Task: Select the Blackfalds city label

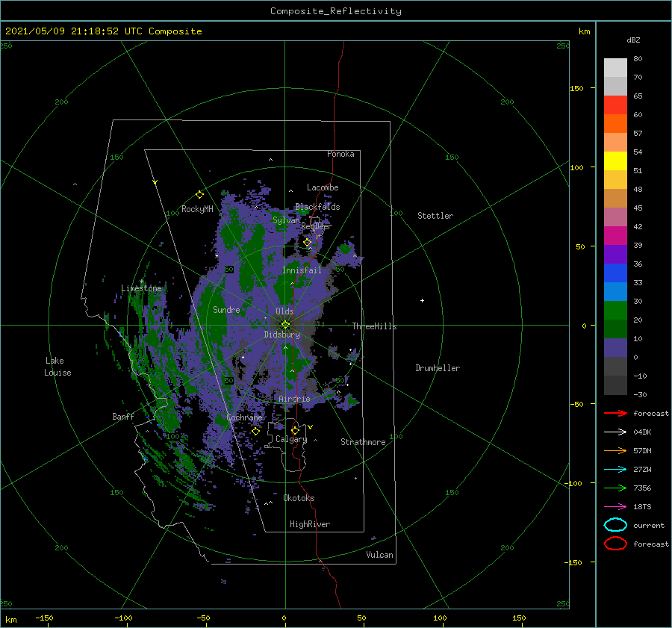Action: (317, 207)
